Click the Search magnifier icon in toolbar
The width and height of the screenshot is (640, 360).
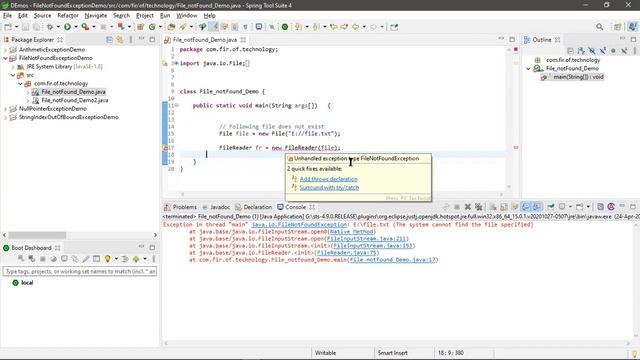[x=599, y=27]
